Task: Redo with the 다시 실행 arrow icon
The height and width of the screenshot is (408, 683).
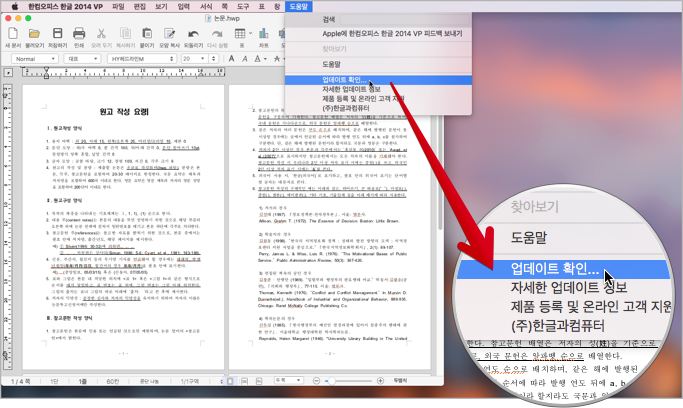Action: click(217, 34)
